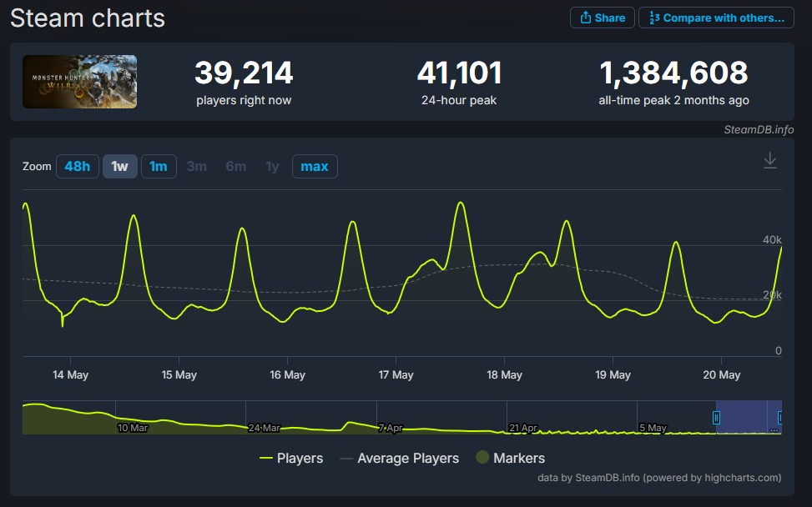Image resolution: width=812 pixels, height=507 pixels.
Task: Click the 5 May navigator label
Action: coord(653,428)
